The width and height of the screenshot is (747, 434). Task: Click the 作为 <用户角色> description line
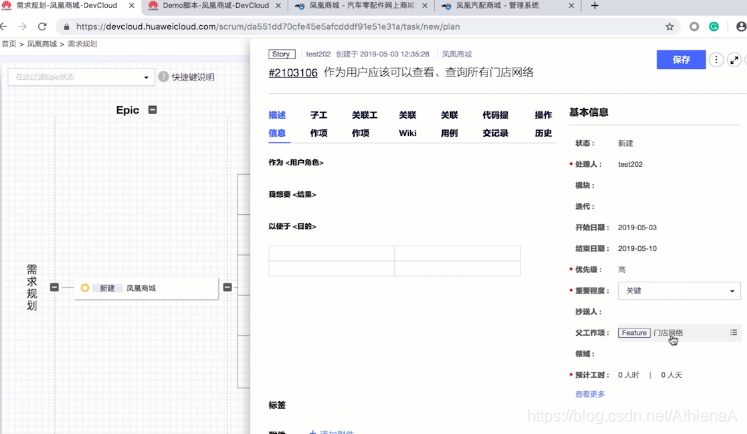(x=296, y=162)
